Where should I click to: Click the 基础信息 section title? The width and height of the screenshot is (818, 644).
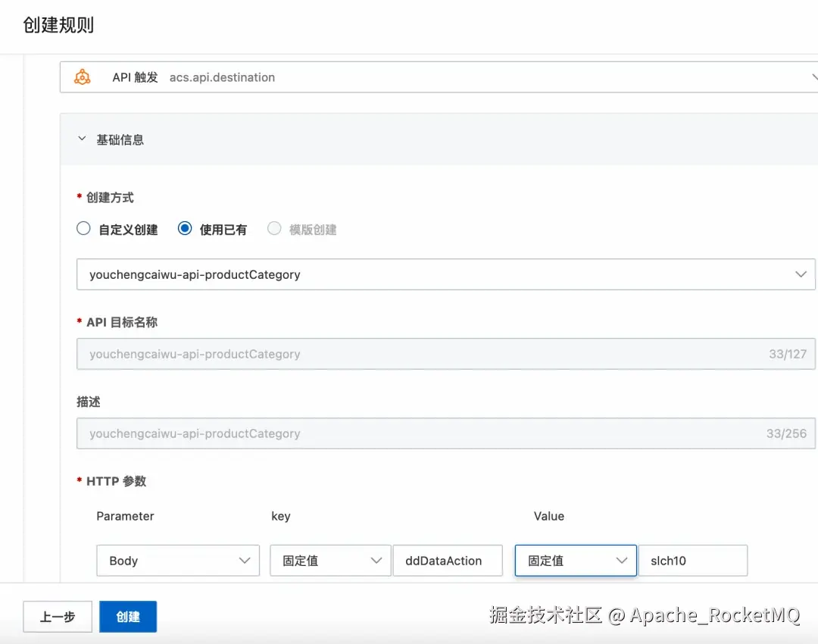point(120,140)
